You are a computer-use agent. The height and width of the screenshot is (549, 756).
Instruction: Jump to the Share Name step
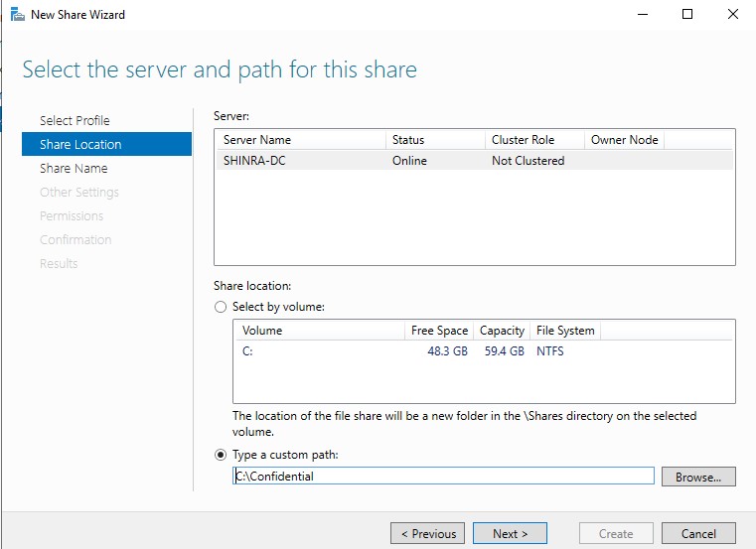click(74, 168)
